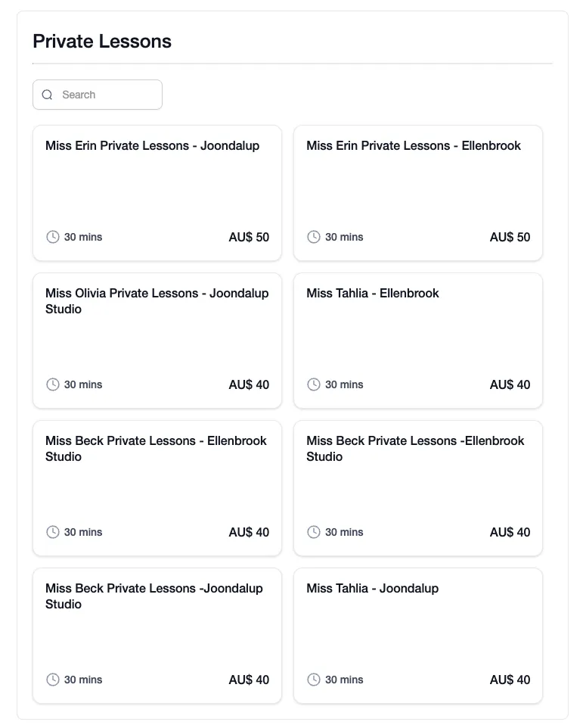583x728 pixels.
Task: Click clock icon on Miss Erin Joondalup card
Action: click(53, 237)
